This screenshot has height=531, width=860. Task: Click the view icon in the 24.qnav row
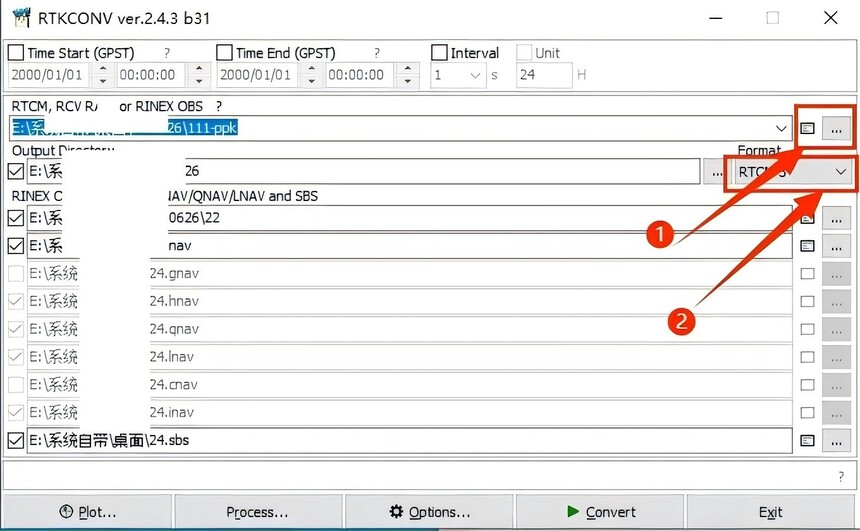coord(807,329)
